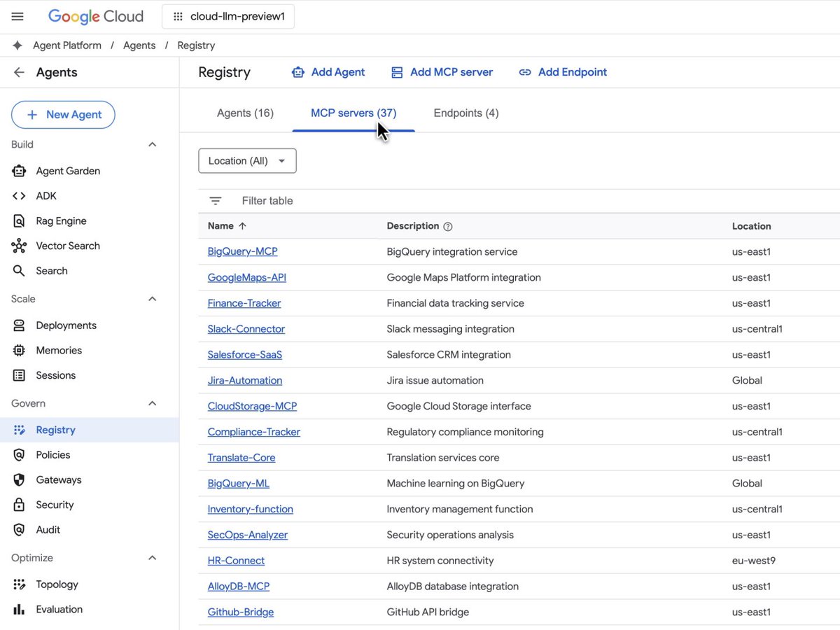Open the GoogleMaps-API server link

click(247, 278)
